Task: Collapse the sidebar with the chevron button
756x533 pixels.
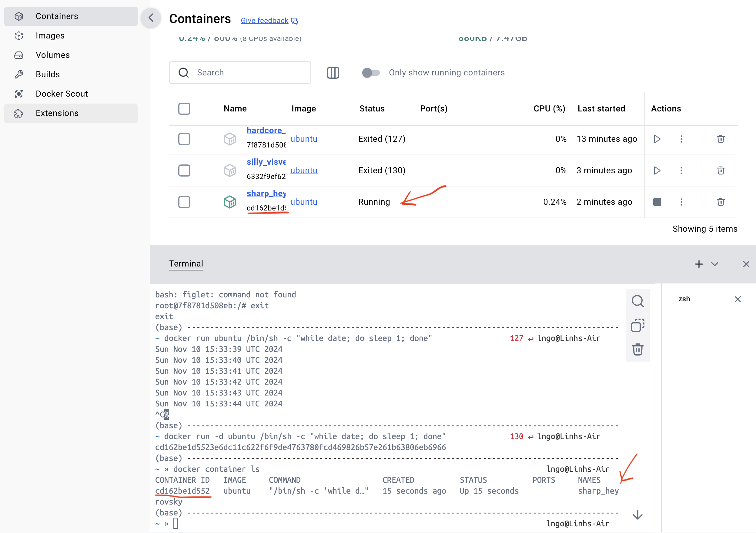Action: [151, 18]
